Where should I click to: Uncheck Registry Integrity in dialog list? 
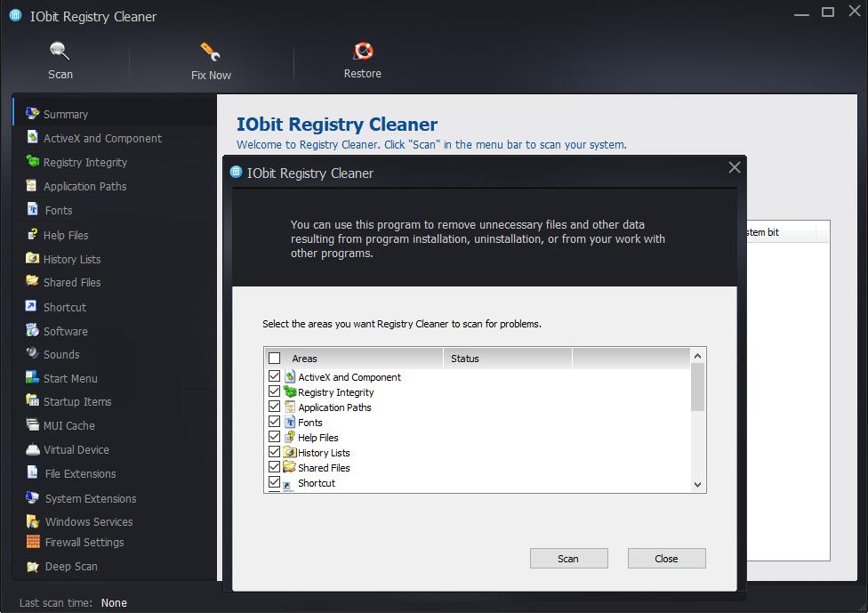pyautogui.click(x=274, y=391)
